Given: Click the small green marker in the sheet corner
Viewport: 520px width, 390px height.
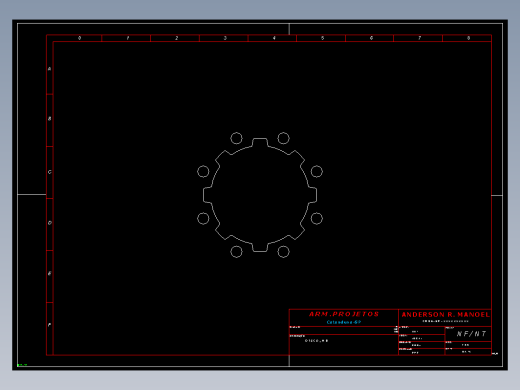Looking at the screenshot, I should (22, 365).
